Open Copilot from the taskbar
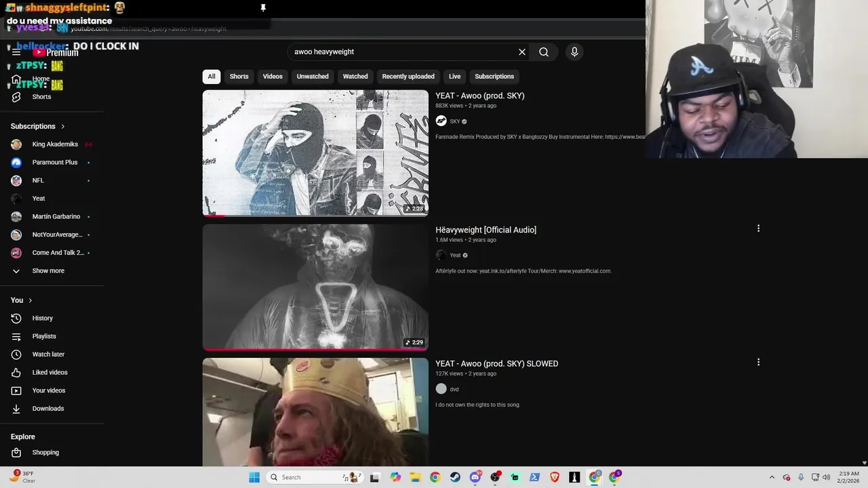This screenshot has height=488, width=868. tap(395, 477)
